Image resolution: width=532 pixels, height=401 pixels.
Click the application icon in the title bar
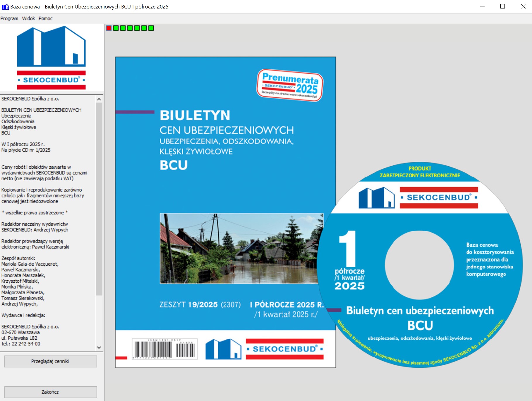5,6
